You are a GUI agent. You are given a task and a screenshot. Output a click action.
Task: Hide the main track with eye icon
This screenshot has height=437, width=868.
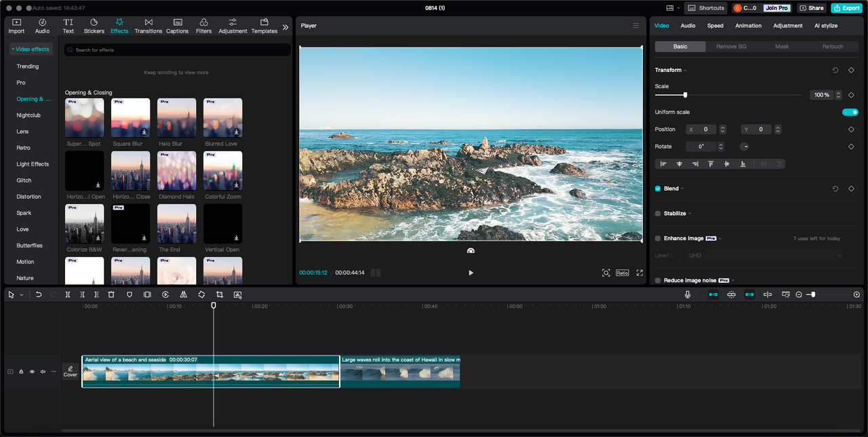point(32,372)
